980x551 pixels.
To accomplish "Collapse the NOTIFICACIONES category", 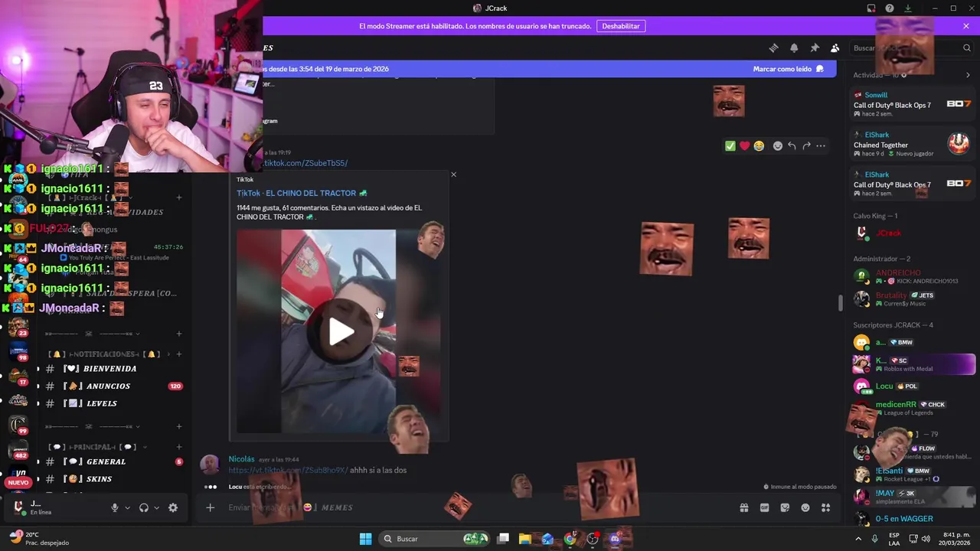I will click(x=103, y=354).
